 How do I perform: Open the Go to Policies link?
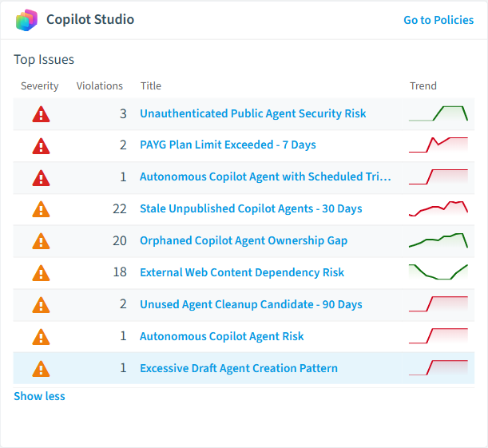click(x=438, y=20)
